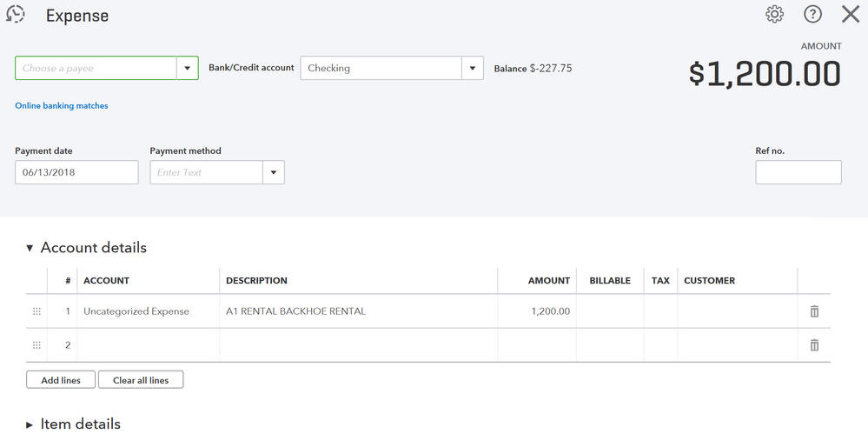Open the settings gear icon
The height and width of the screenshot is (441, 868).
pos(774,15)
